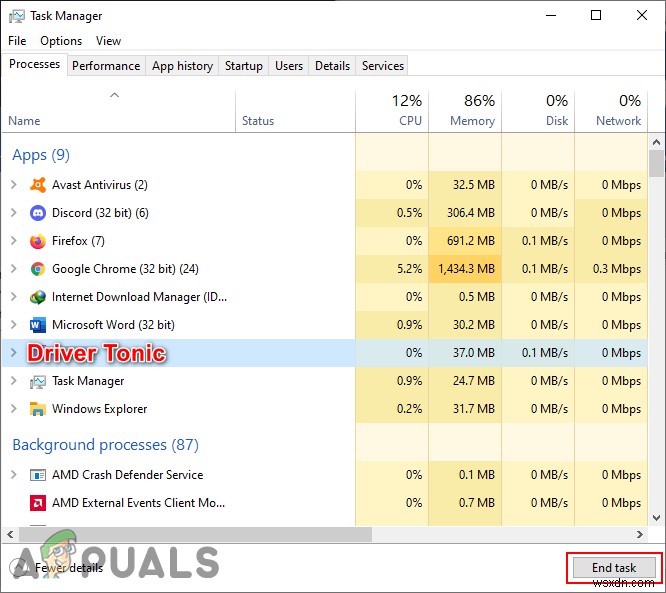Sort by the CPU column header
This screenshot has width=666, height=593.
tap(392, 112)
